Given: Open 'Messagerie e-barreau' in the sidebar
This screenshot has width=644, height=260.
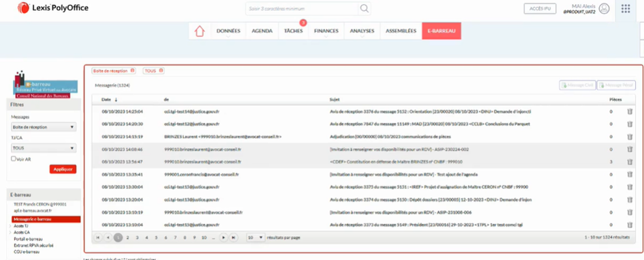Looking at the screenshot, I should pos(46,219).
